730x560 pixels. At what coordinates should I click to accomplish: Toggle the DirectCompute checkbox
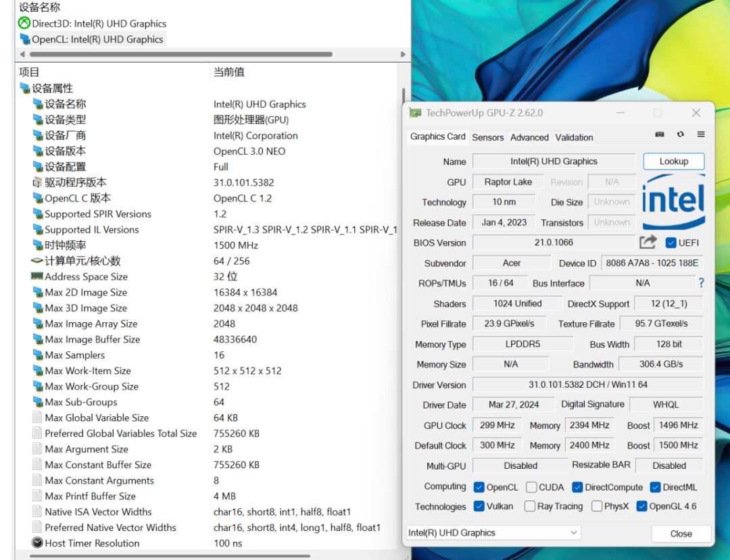[x=577, y=487]
